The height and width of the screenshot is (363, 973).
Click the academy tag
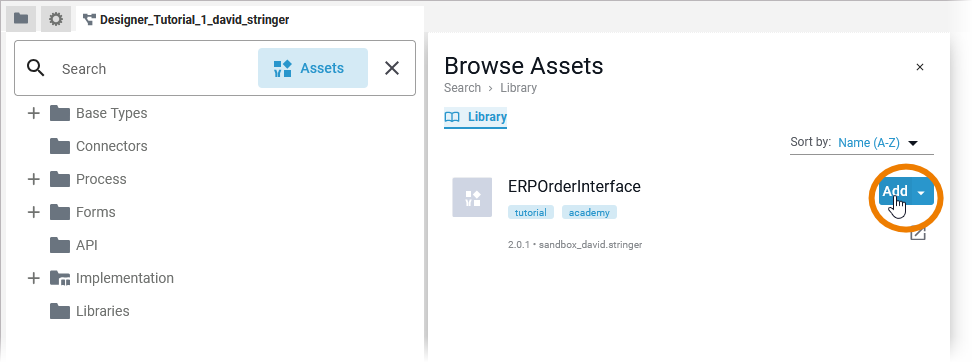click(589, 213)
